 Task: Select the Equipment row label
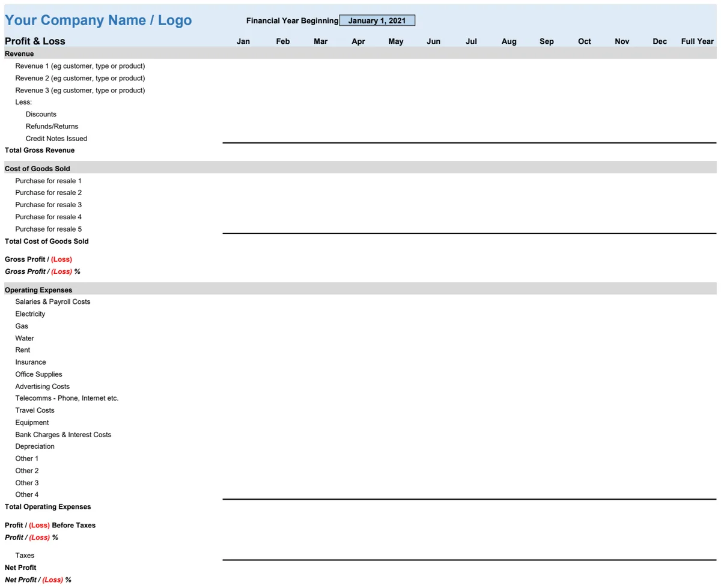[32, 422]
